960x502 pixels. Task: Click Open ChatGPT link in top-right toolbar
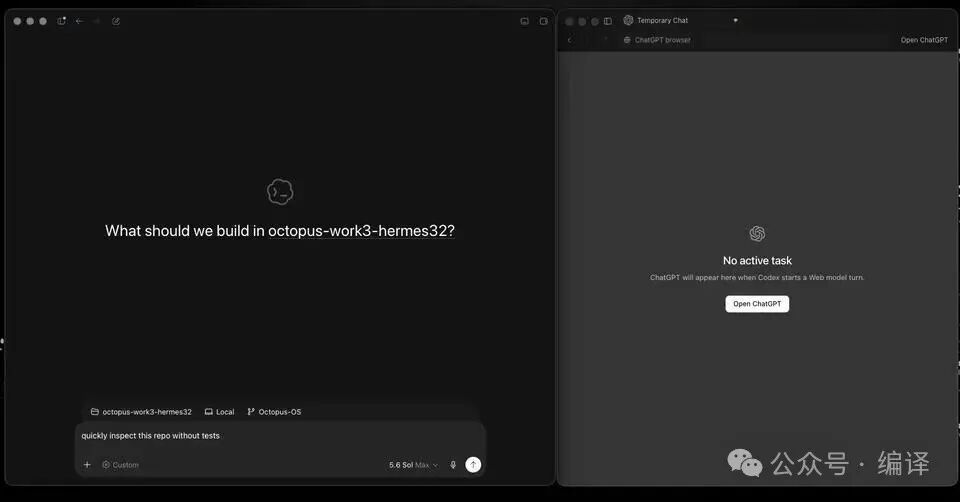[x=924, y=40]
